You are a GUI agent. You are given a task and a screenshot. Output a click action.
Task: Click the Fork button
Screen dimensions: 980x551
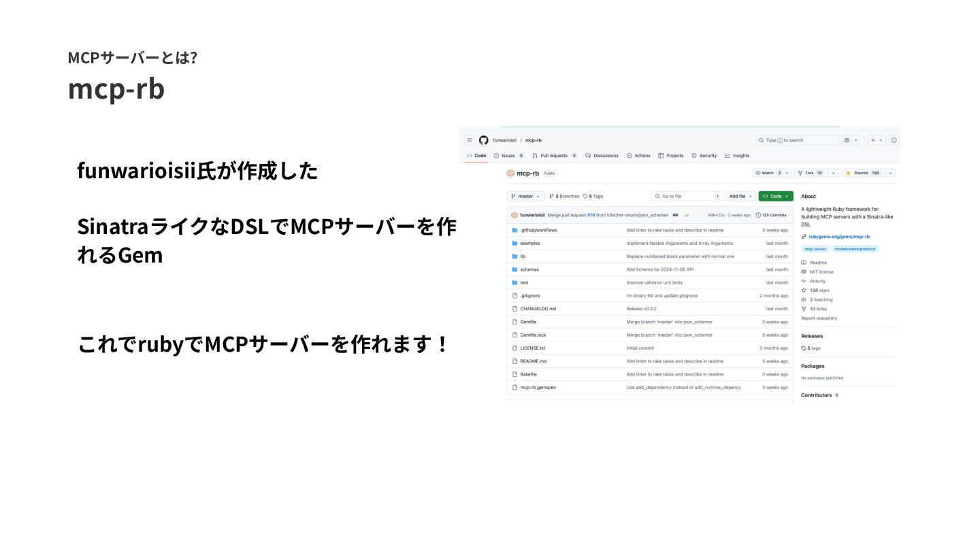pos(811,173)
